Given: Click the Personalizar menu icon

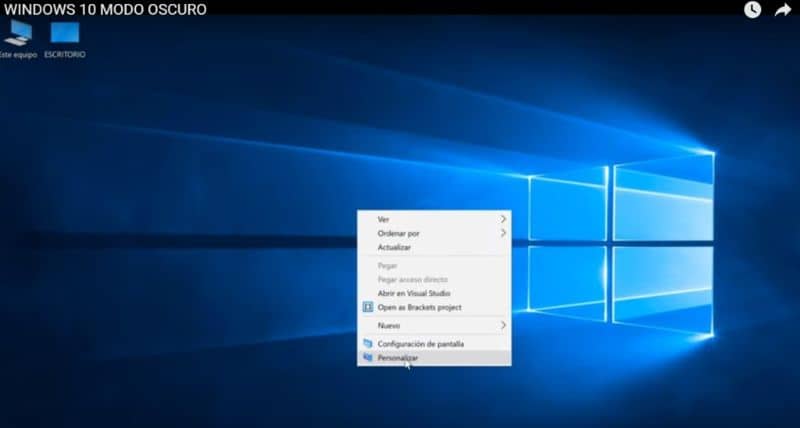Looking at the screenshot, I should 367,358.
